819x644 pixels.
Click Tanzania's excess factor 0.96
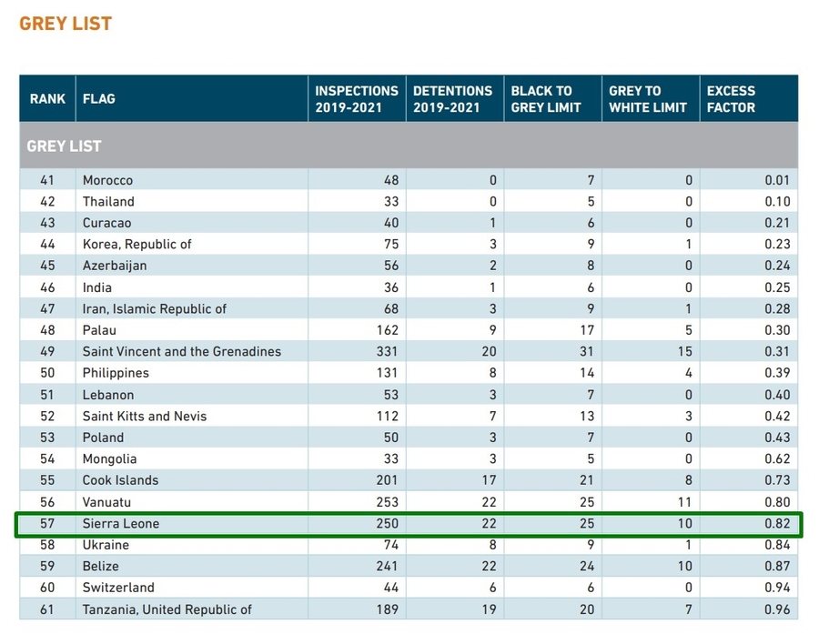[776, 609]
